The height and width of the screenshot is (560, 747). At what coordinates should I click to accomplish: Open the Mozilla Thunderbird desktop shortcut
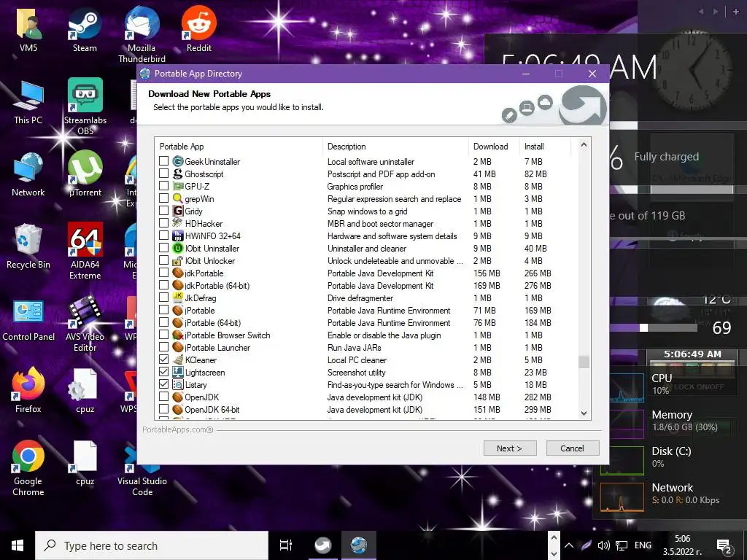coord(142,35)
